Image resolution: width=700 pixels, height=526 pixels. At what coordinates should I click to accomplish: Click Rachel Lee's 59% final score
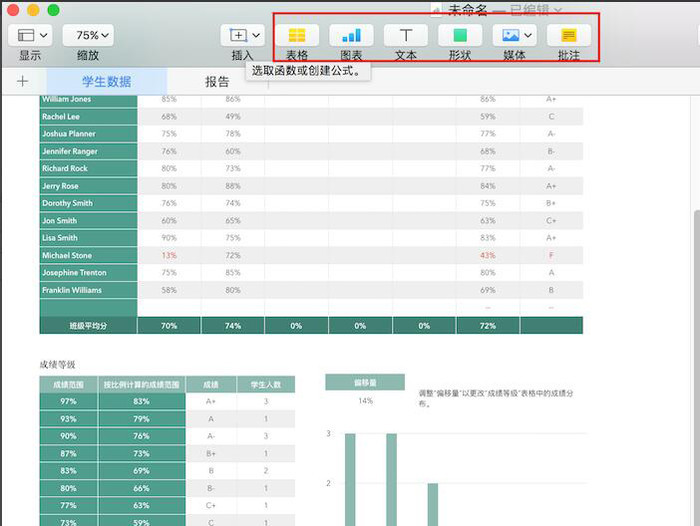[x=488, y=117]
